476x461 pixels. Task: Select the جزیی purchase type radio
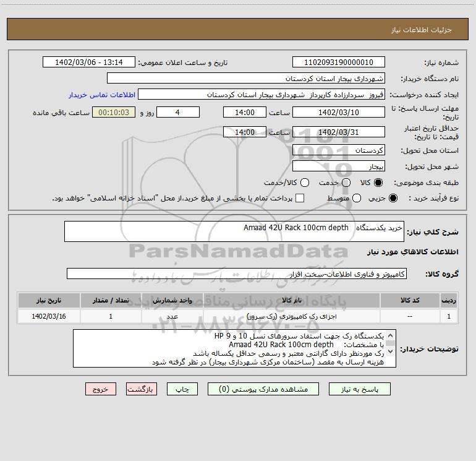tap(393, 198)
